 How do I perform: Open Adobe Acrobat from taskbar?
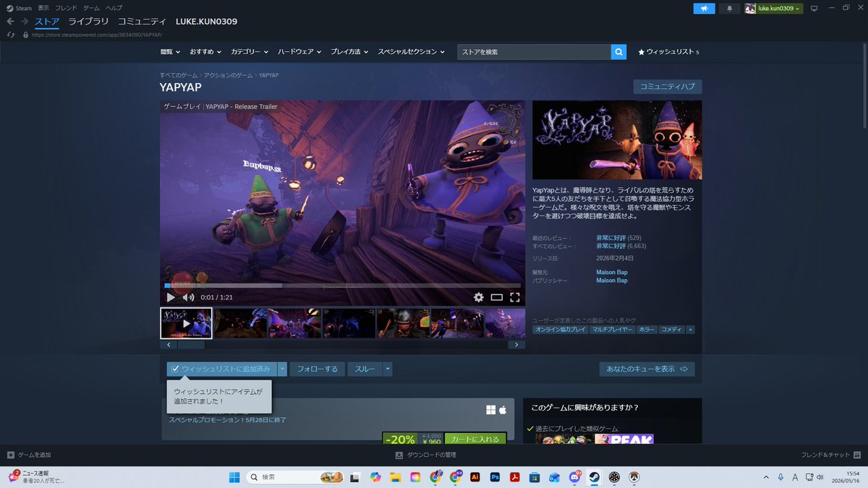tap(515, 477)
